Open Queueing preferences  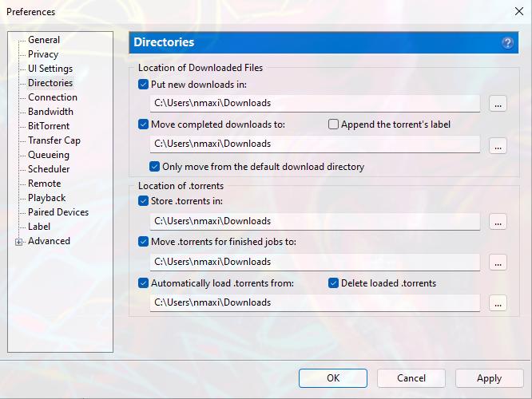click(x=49, y=155)
